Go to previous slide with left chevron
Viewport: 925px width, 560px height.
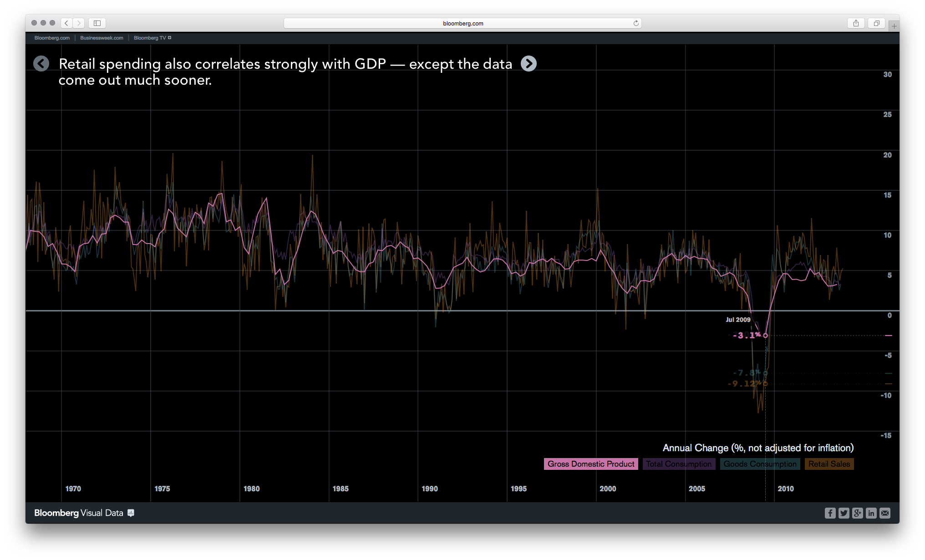coord(41,64)
